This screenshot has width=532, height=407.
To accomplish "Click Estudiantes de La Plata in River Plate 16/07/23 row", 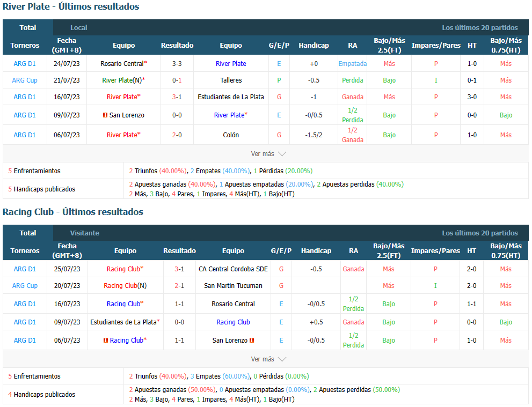I will [x=231, y=97].
